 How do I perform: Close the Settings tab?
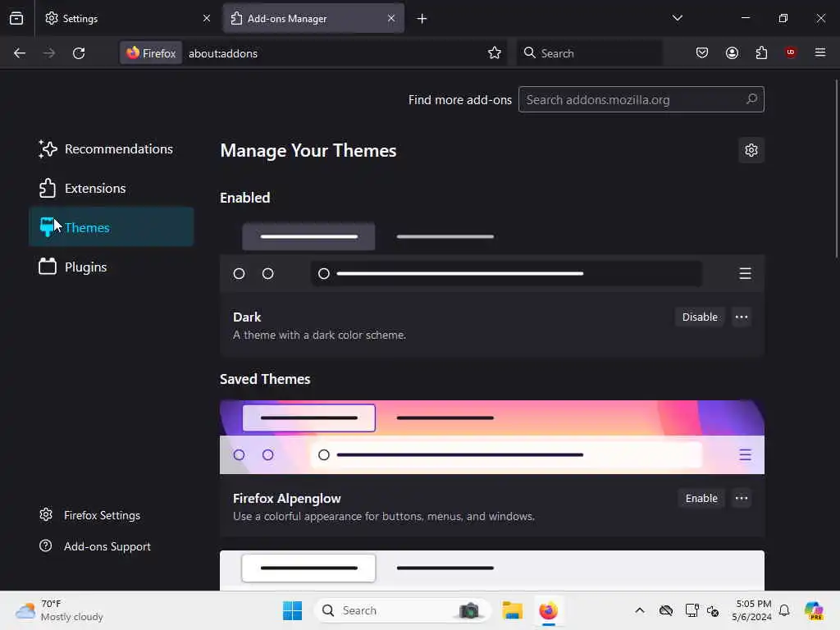[207, 18]
